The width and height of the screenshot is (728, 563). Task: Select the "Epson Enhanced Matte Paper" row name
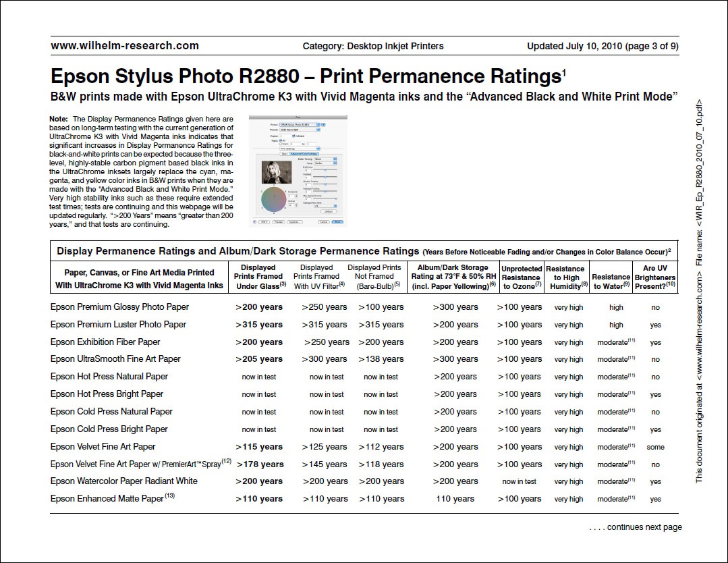coord(113,498)
